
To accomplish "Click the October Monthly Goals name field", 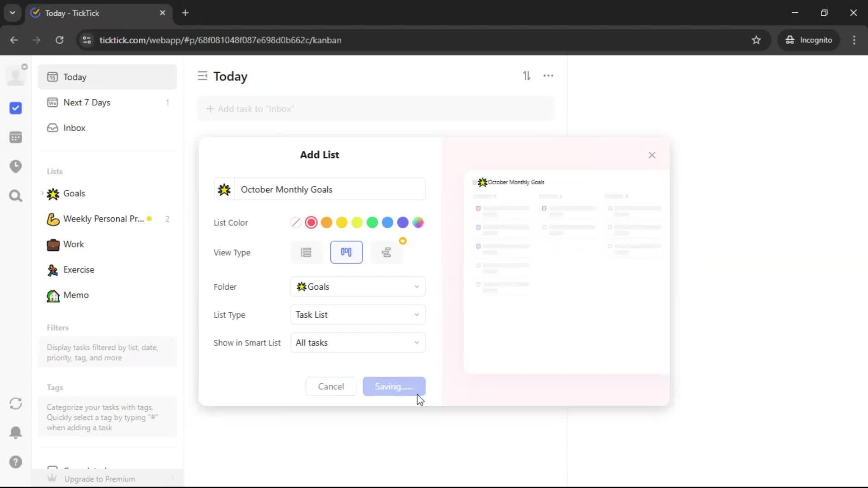I will [330, 189].
